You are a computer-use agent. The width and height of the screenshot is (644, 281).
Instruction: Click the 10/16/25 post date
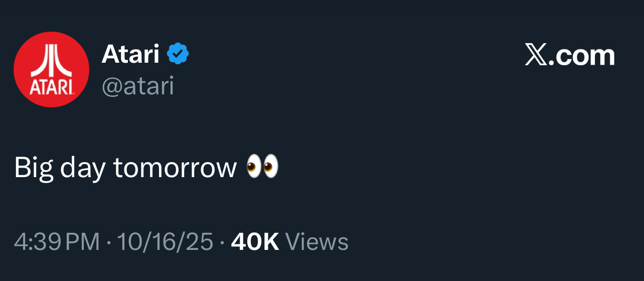165,242
